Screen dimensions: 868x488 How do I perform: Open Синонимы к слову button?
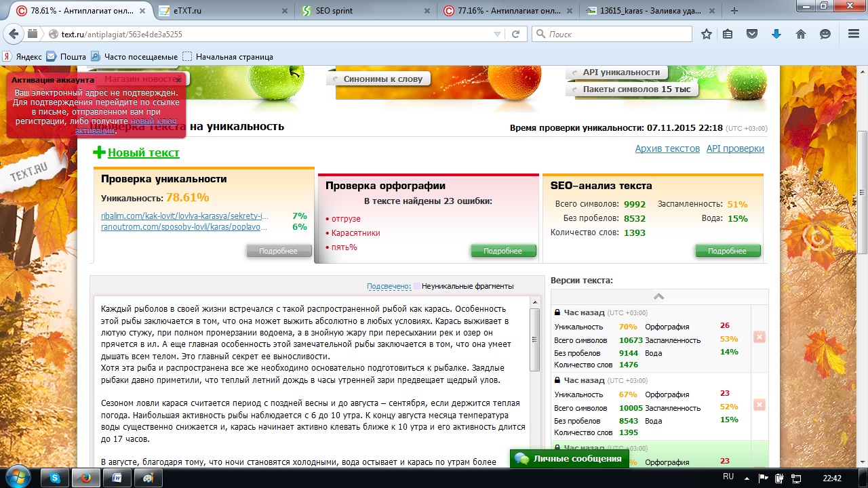click(x=378, y=79)
